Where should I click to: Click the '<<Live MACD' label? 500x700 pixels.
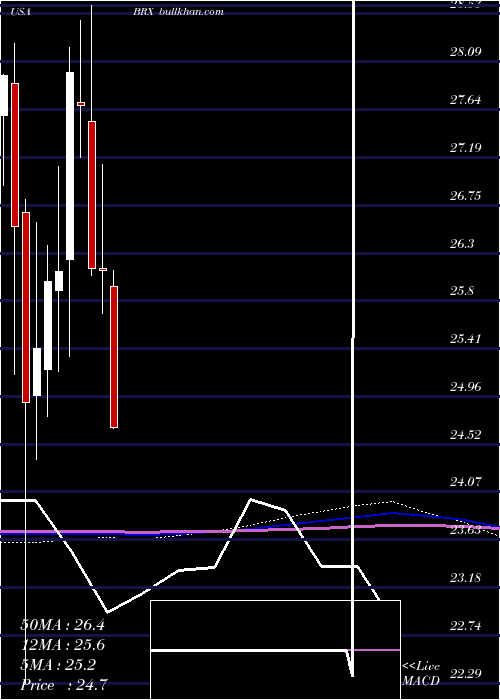[421, 674]
